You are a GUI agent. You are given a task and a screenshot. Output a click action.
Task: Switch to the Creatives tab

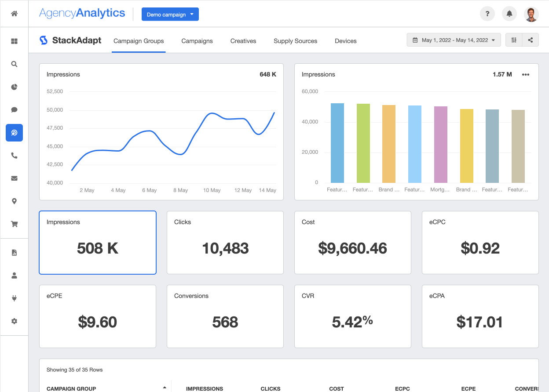point(243,41)
